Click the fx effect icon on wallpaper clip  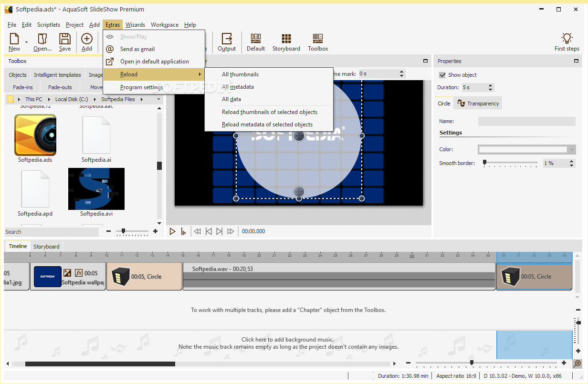[79, 273]
